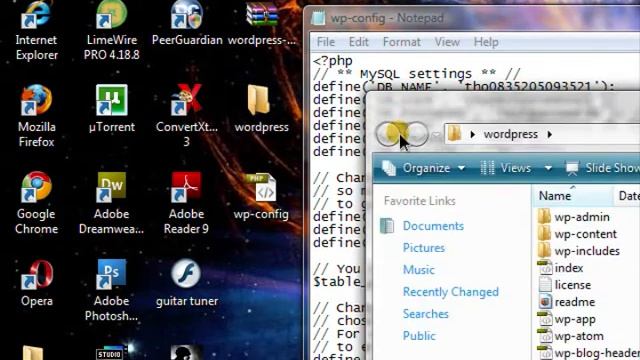Select readme file in Explorer list
The width and height of the screenshot is (640, 360).
tap(567, 302)
